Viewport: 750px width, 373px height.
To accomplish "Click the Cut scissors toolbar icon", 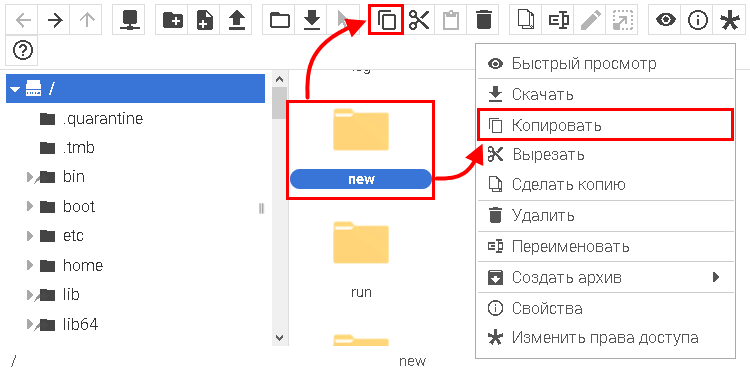I will tap(419, 20).
